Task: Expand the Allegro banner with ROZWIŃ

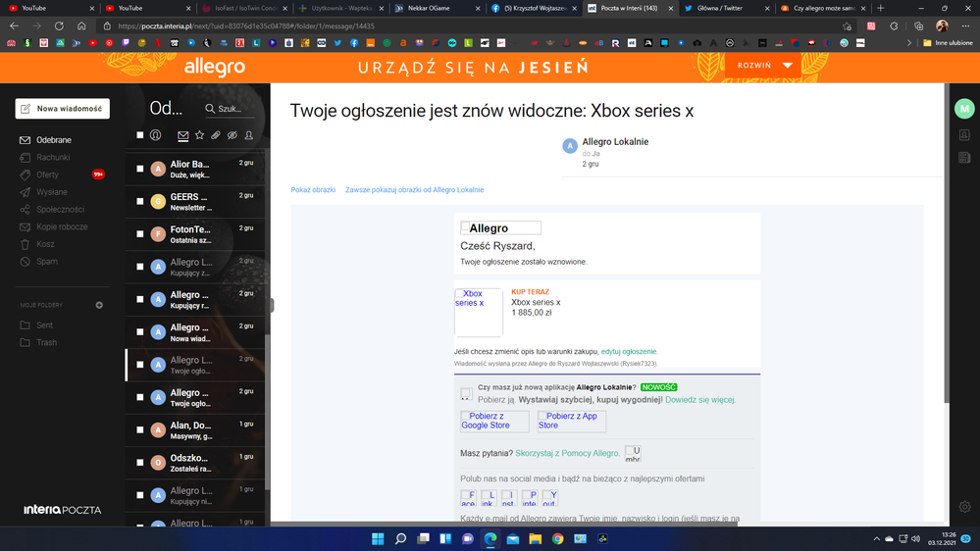Action: (763, 66)
